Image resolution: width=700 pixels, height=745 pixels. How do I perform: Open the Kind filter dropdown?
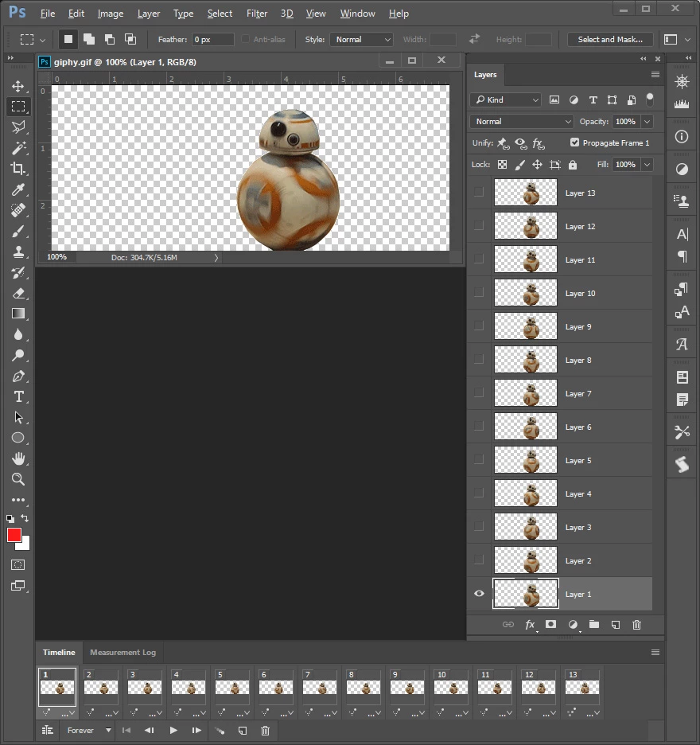[505, 99]
